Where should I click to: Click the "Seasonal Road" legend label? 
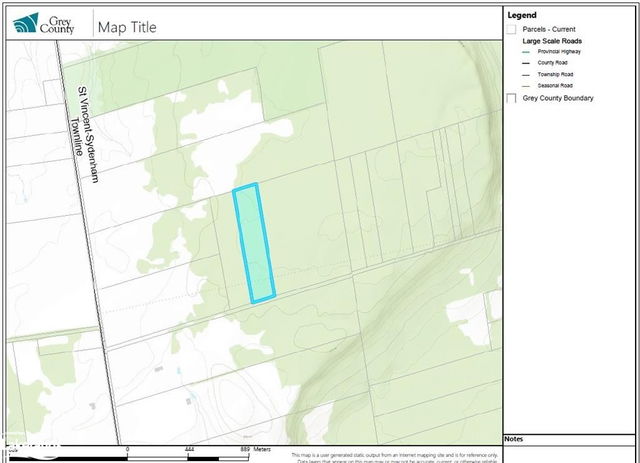(555, 85)
